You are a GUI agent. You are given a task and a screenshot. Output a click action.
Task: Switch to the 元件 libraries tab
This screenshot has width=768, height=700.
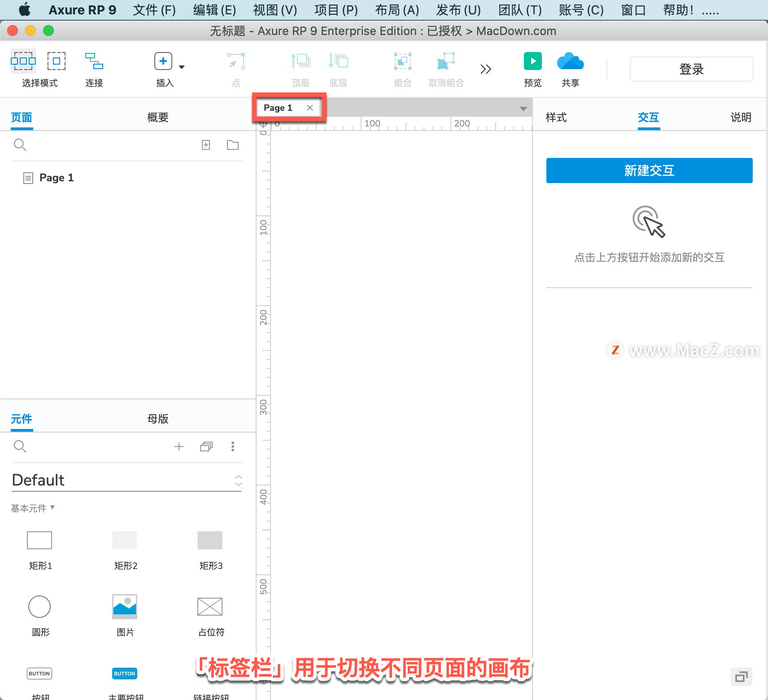22,419
